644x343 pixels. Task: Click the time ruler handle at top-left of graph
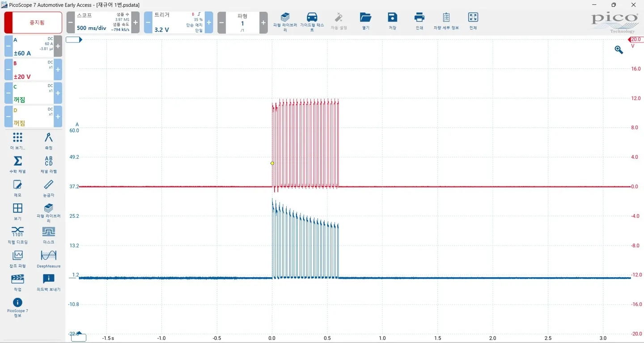pos(74,40)
